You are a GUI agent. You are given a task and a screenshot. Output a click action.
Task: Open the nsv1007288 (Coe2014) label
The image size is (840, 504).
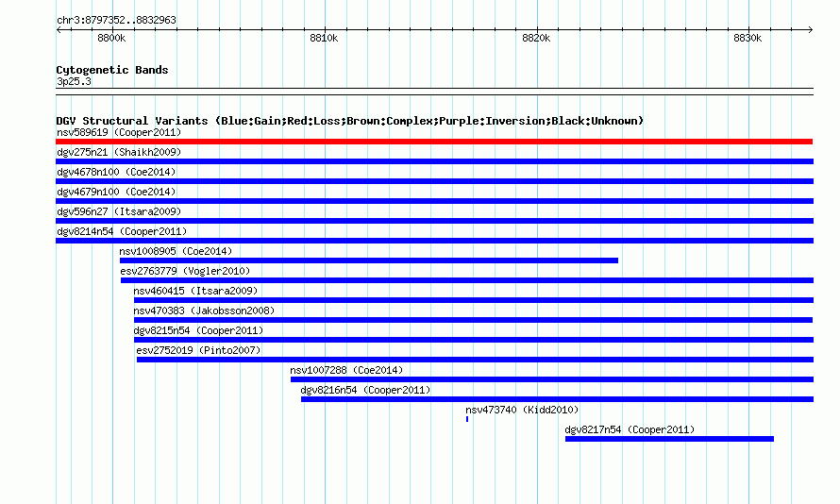346,370
